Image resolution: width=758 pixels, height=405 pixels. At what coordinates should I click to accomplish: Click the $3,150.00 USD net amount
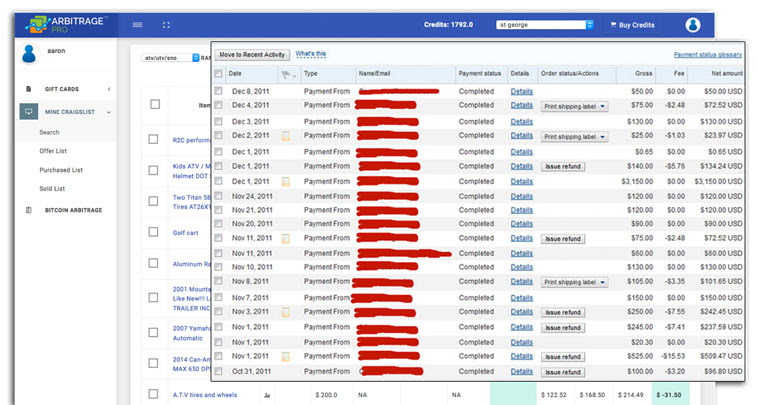(718, 182)
